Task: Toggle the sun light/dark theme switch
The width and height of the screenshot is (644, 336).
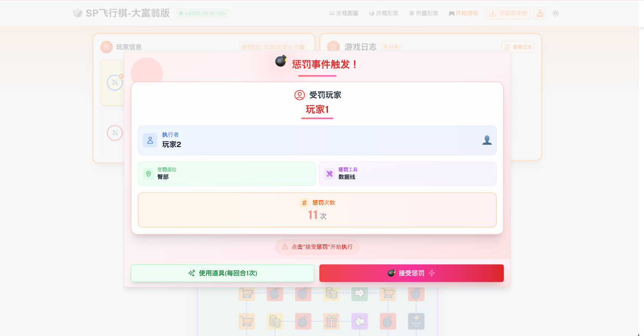Action: (x=556, y=13)
